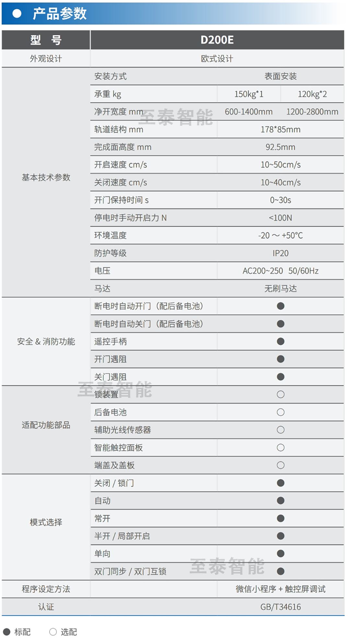
Task: Click the 模式选择 category cell
Action: point(46,522)
